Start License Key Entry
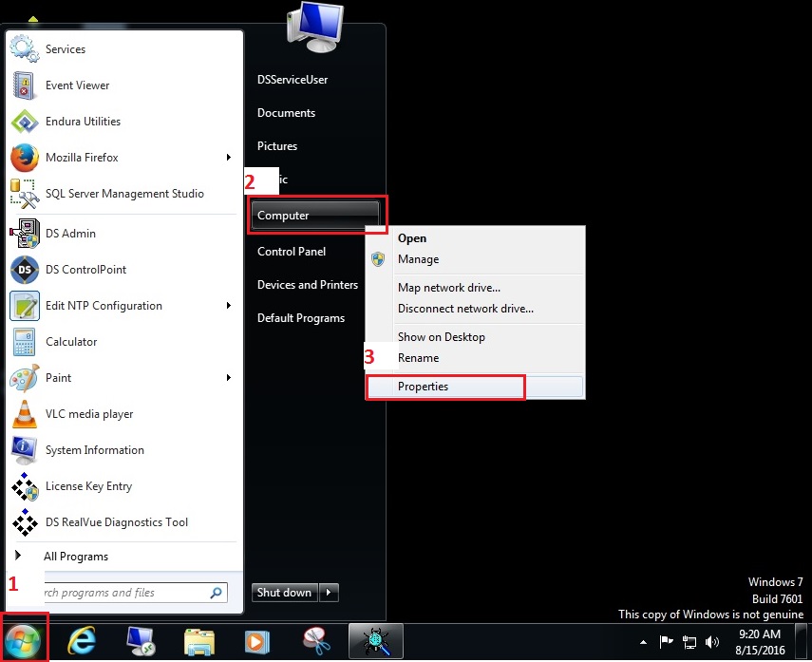Viewport: 812px width, 662px height. [x=89, y=486]
